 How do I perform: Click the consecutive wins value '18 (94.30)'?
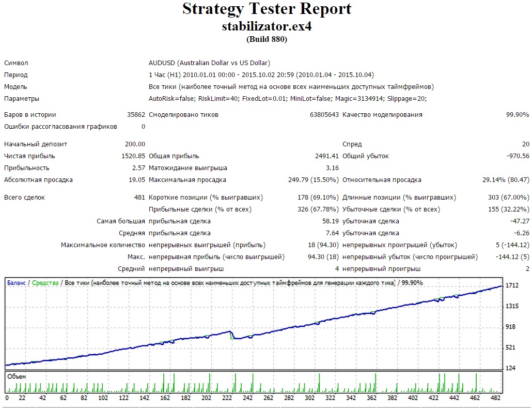click(323, 245)
